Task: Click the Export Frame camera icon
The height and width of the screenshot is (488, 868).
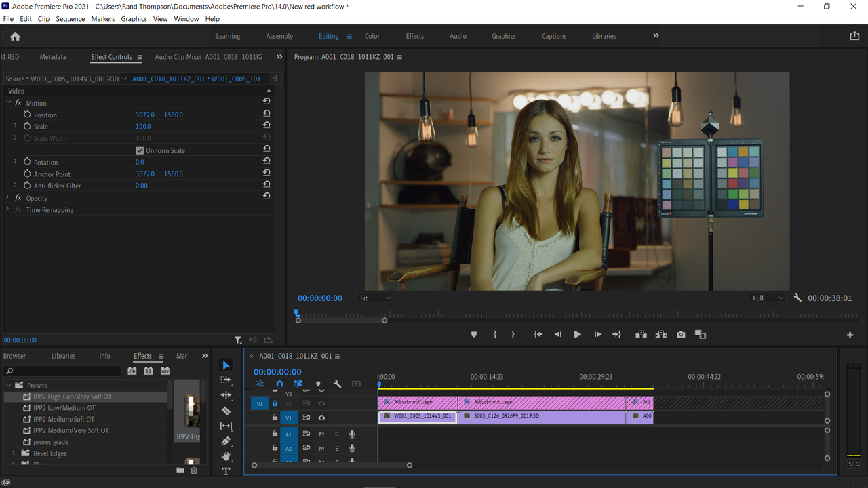Action: [681, 335]
